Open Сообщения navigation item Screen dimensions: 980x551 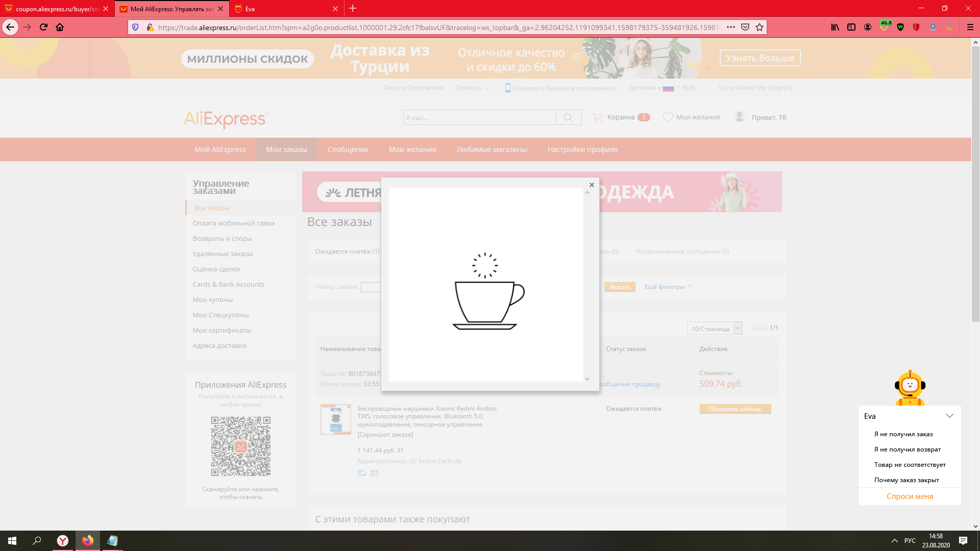[x=348, y=149]
